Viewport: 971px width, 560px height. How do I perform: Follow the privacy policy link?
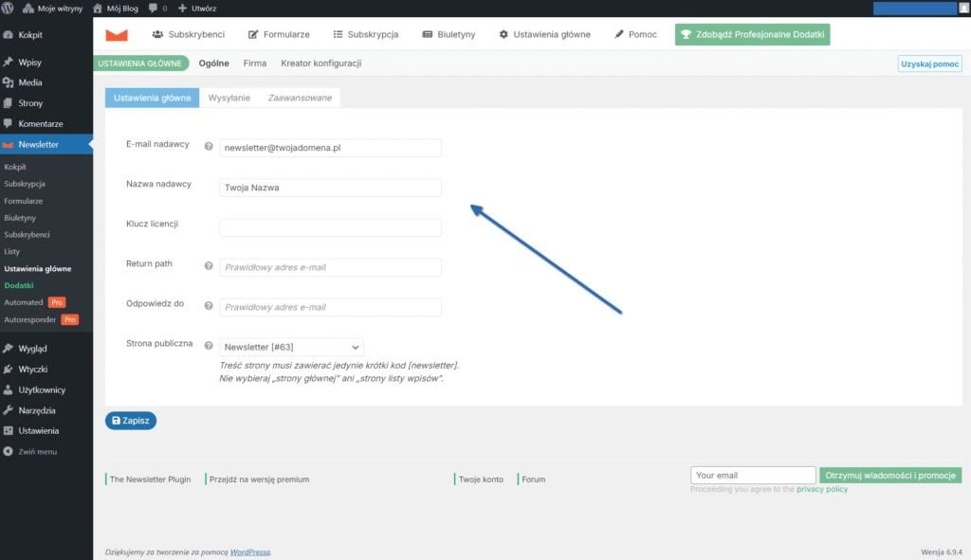pos(821,489)
